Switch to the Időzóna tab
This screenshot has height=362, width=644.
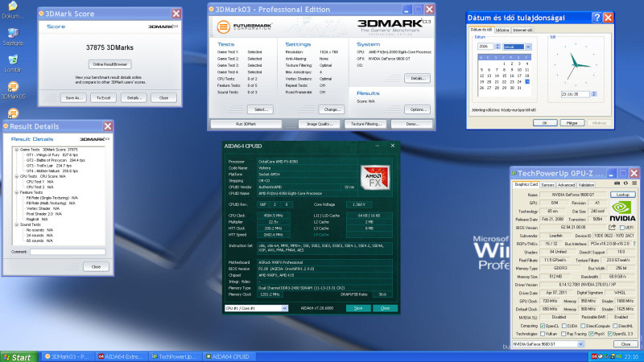tap(502, 30)
